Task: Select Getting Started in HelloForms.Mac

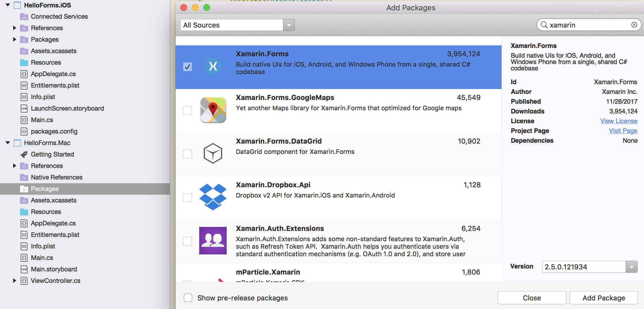Action: point(53,154)
